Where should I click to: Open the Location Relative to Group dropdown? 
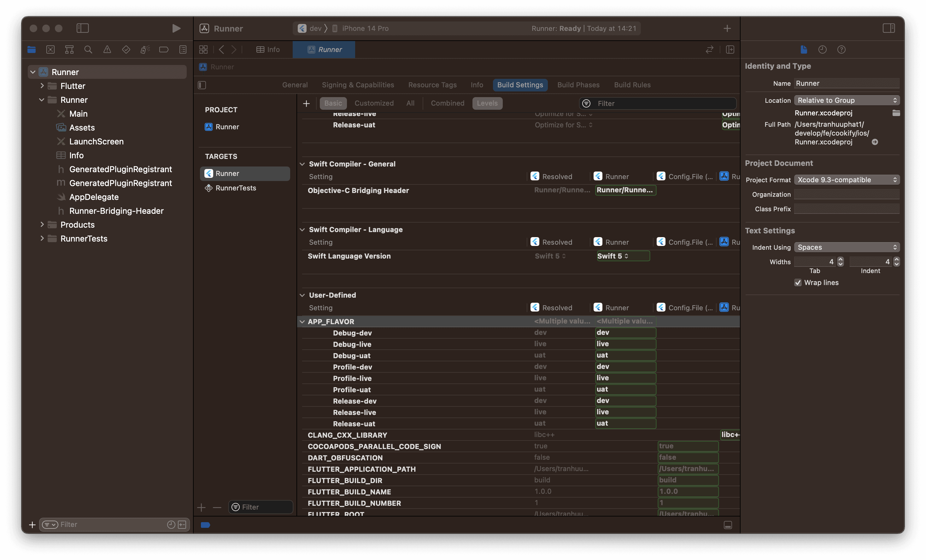point(847,100)
